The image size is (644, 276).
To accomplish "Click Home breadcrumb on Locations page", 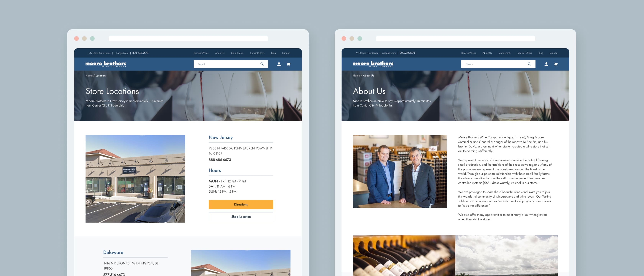I will 89,76.
